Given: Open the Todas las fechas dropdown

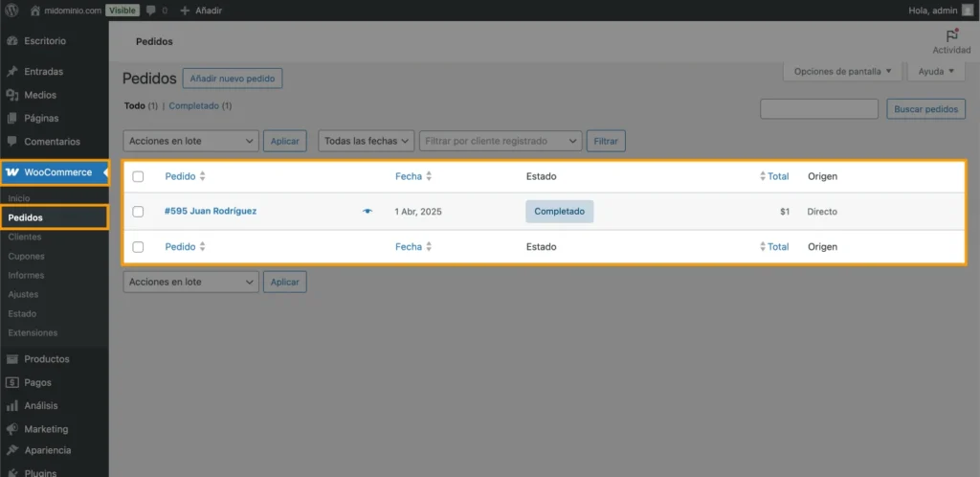Looking at the screenshot, I should (367, 142).
